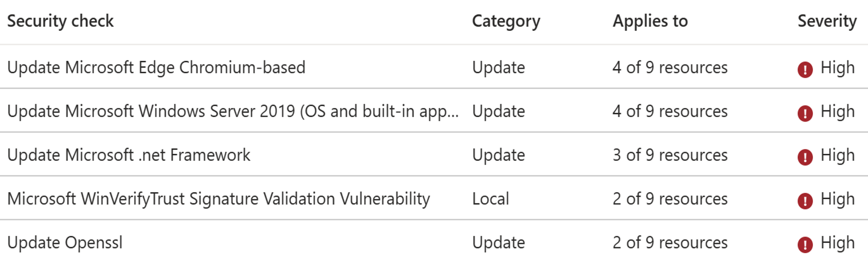Click the Severity column header
Image resolution: width=868 pixels, height=262 pixels.
tap(827, 21)
